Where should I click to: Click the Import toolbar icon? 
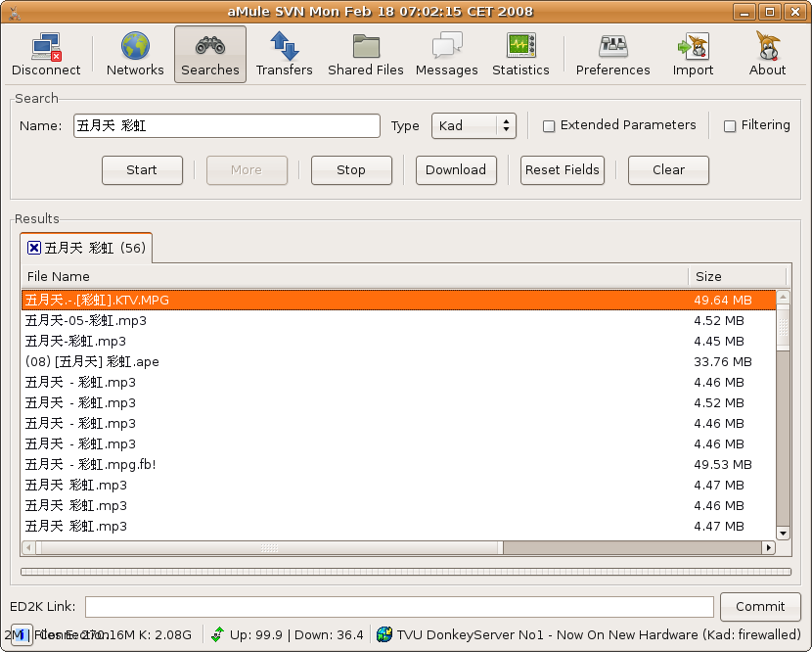(x=693, y=54)
